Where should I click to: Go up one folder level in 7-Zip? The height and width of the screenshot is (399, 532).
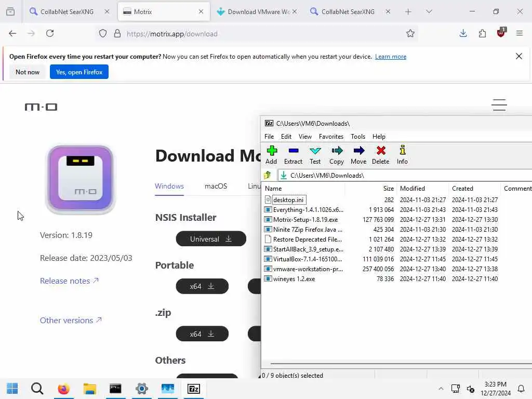268,175
